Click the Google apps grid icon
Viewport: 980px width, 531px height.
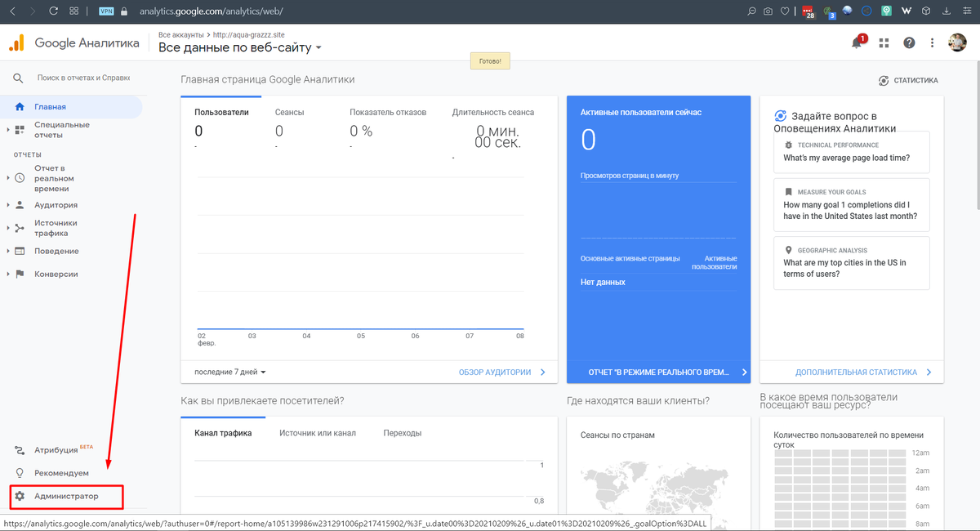pos(883,42)
